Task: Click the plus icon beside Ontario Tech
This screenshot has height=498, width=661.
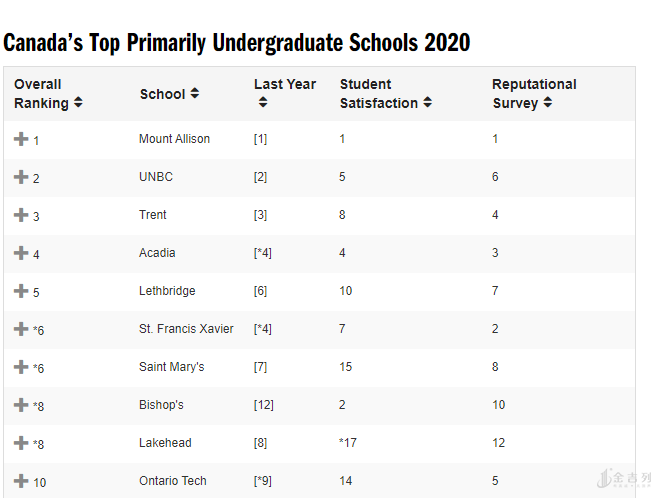Action: [x=21, y=481]
